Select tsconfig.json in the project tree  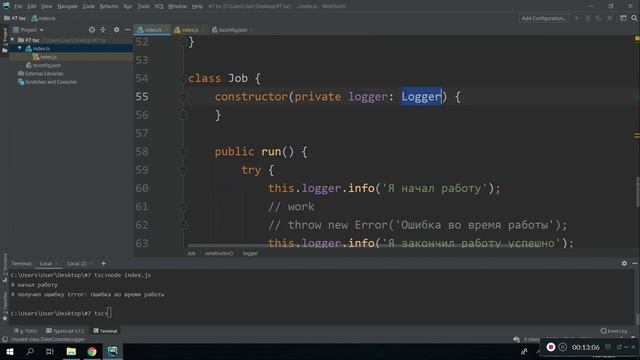[46, 65]
